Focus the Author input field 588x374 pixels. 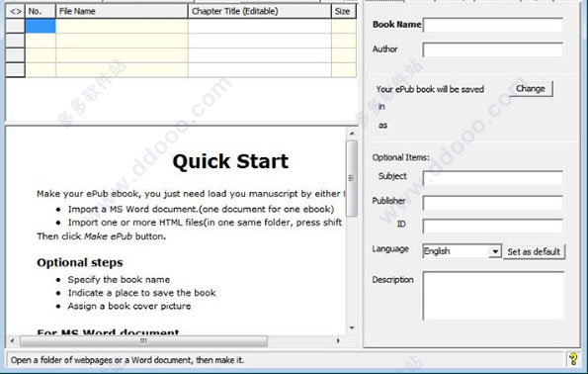493,49
